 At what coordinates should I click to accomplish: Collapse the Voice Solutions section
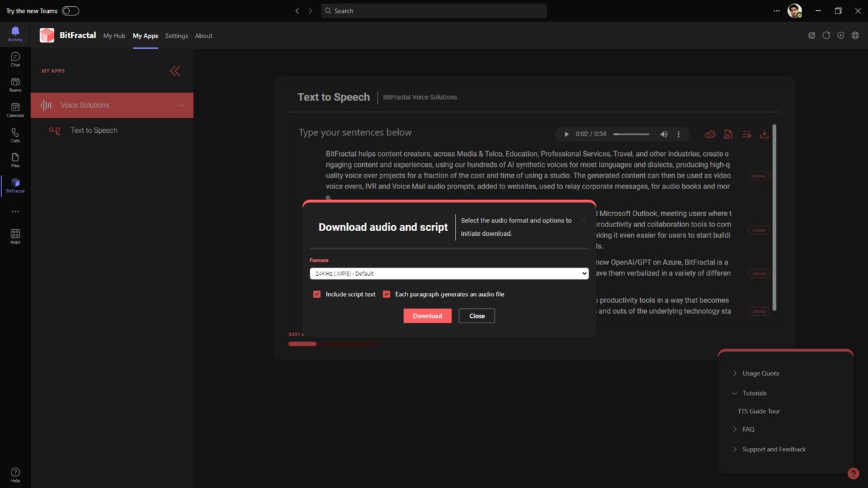click(112, 105)
